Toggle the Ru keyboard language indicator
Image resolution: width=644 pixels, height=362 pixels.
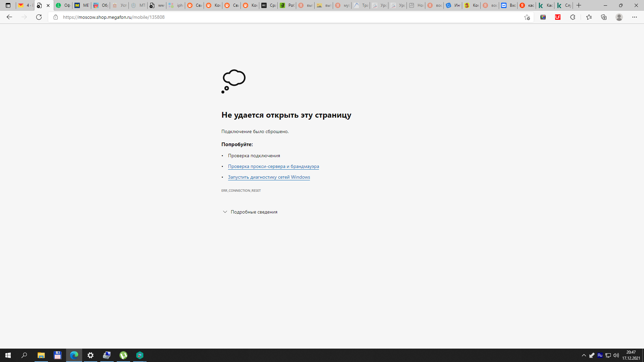pos(600,355)
